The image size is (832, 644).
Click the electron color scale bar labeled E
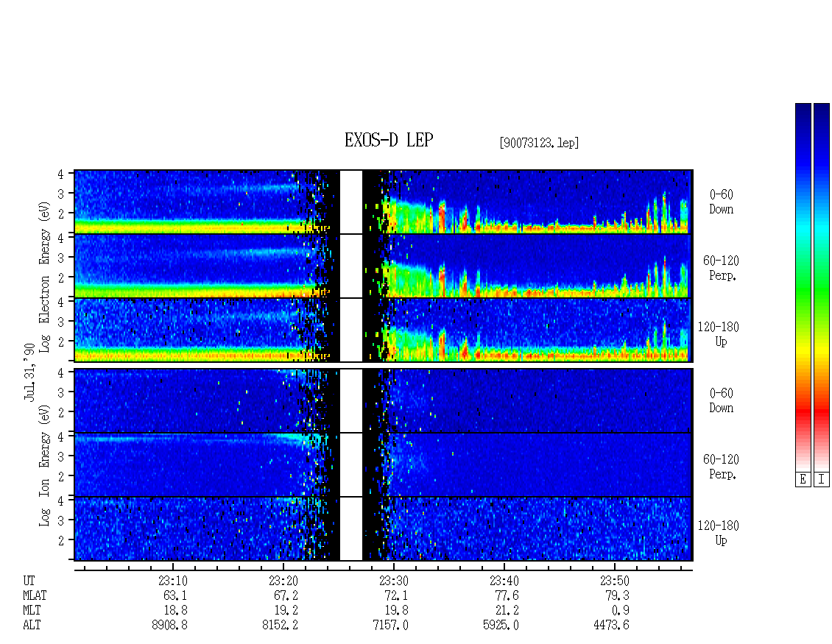[x=803, y=288]
